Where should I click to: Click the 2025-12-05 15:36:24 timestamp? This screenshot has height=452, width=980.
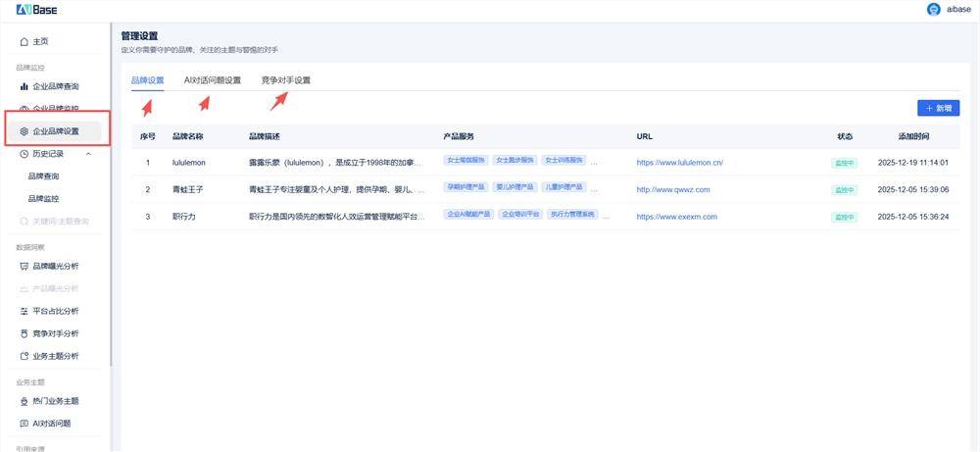(x=913, y=217)
